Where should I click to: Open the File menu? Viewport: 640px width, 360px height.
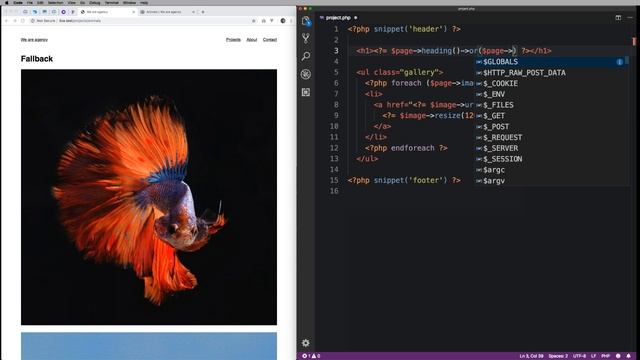tap(30, 2)
